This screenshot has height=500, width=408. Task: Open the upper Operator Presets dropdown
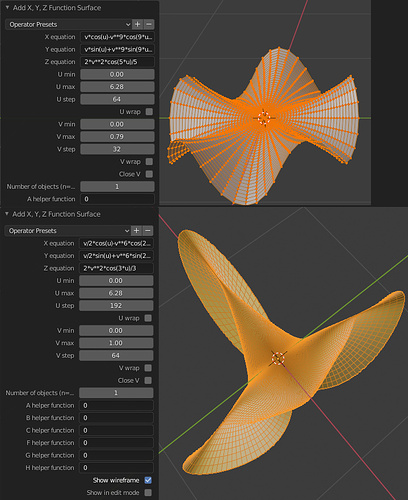pos(68,24)
